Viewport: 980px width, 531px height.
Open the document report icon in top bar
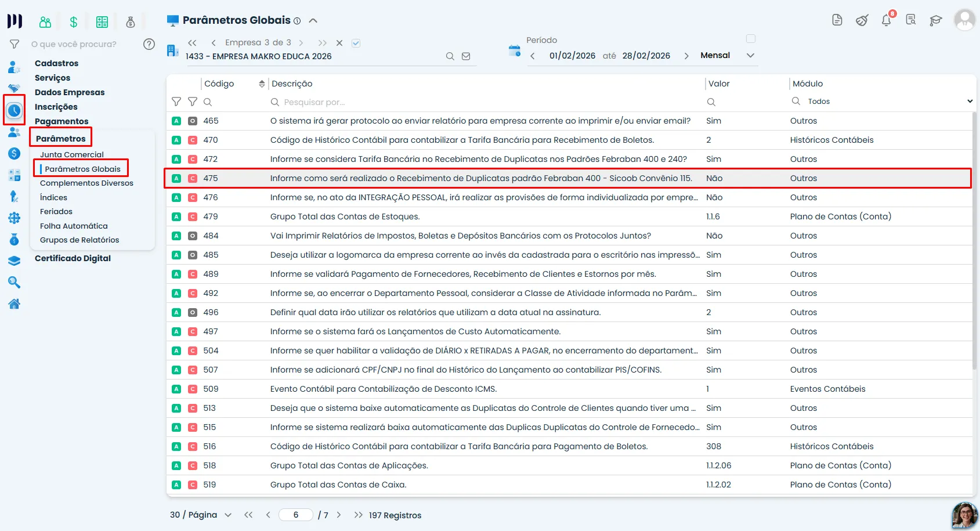coord(837,20)
